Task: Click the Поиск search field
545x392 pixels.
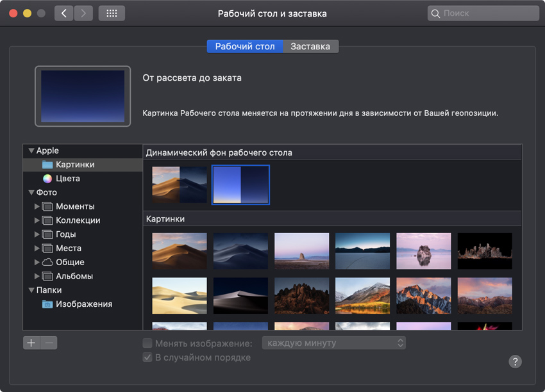Action: (483, 13)
